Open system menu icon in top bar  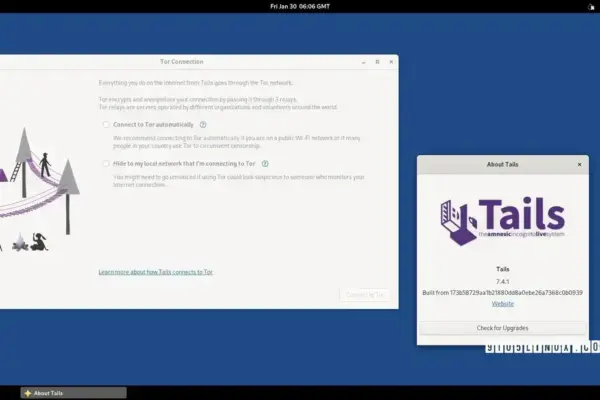pyautogui.click(x=591, y=7)
